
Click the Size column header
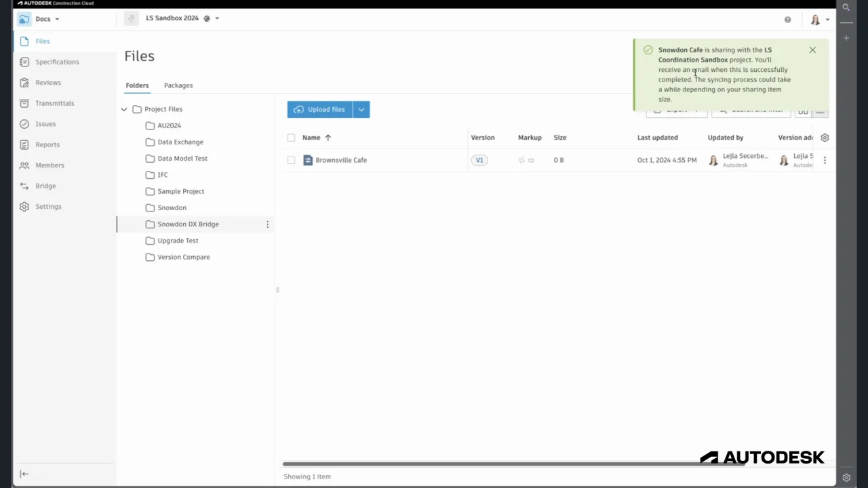(x=559, y=138)
